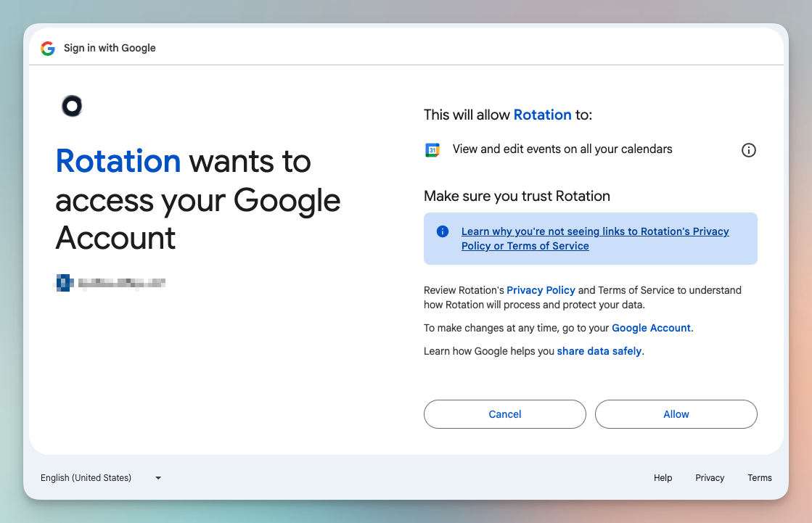Click the blurred account email address
The height and width of the screenshot is (523, 812).
point(122,283)
